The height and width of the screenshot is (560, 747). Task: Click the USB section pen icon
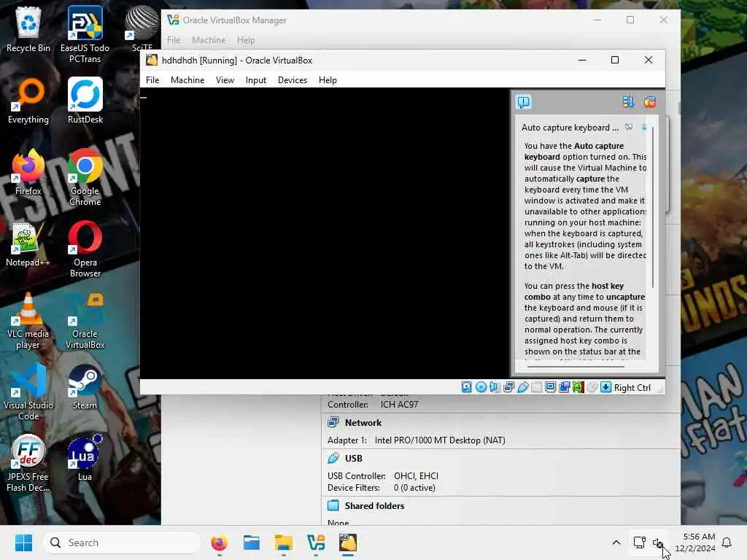[x=333, y=458]
